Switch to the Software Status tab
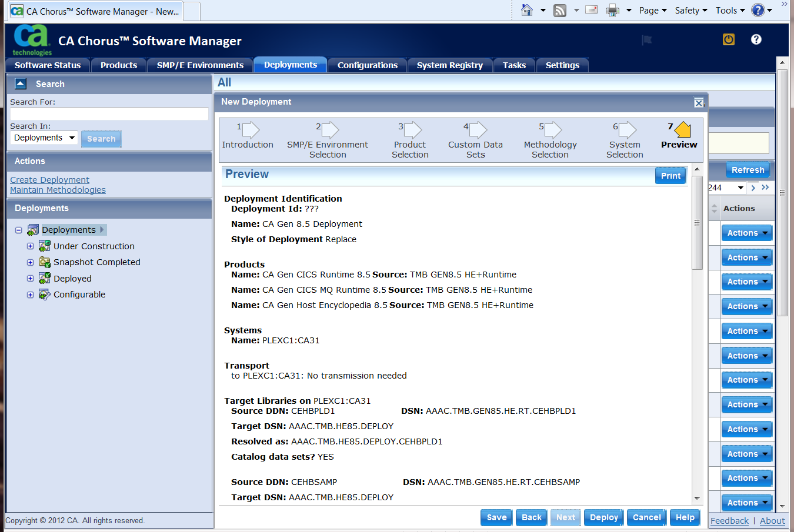The height and width of the screenshot is (532, 794). [48, 65]
